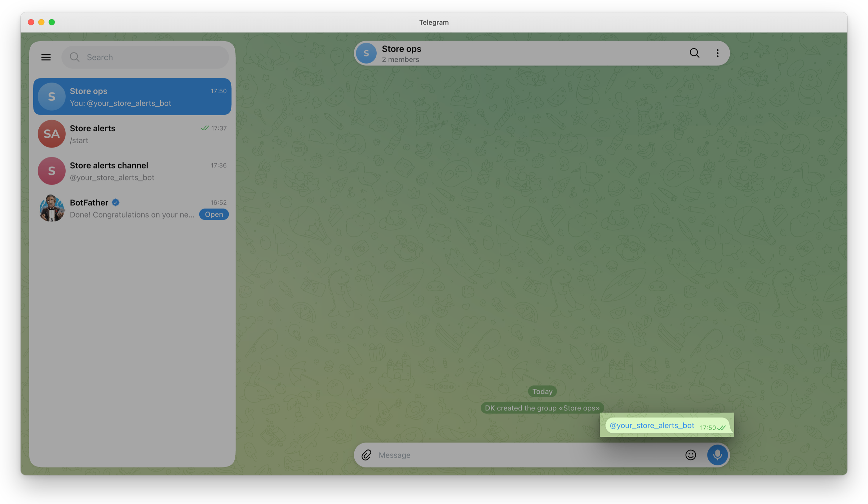Click the Today date badge
Image resolution: width=868 pixels, height=504 pixels.
(x=542, y=391)
